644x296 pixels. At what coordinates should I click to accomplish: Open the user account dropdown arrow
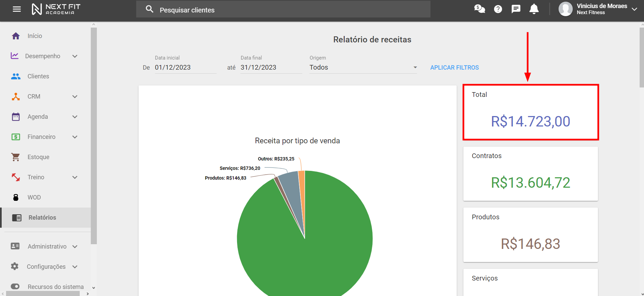635,9
